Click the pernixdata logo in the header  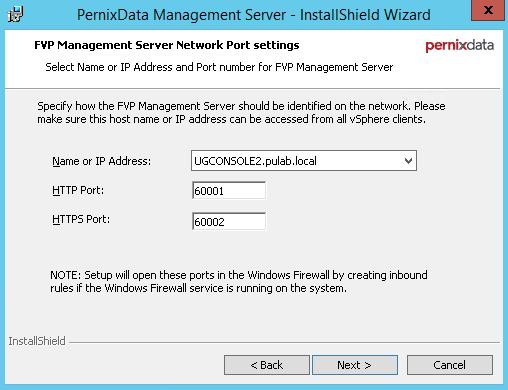[x=460, y=45]
